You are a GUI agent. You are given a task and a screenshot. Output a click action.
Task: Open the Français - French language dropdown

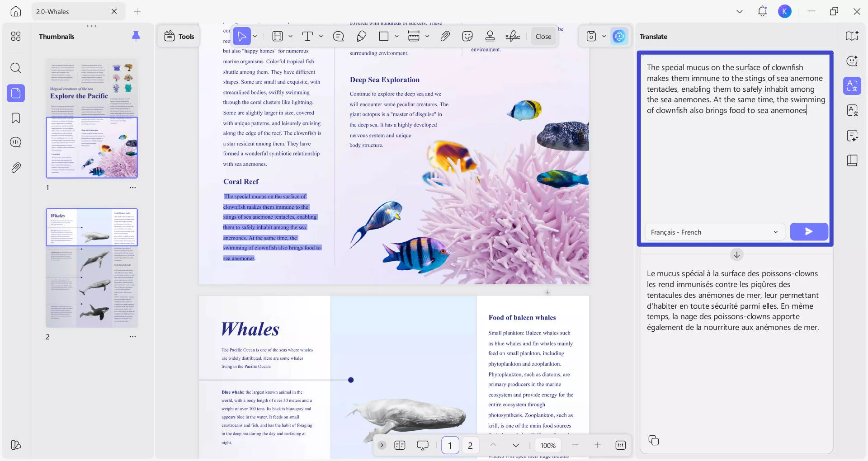tap(714, 232)
